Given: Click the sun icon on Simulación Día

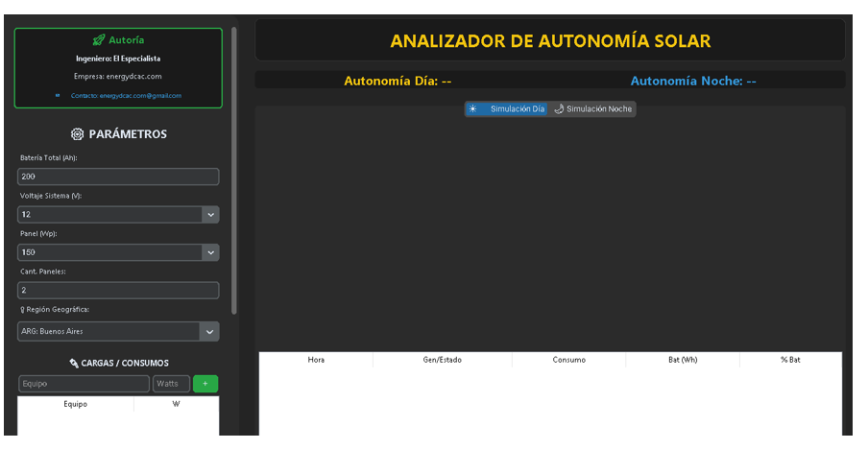Looking at the screenshot, I should (x=472, y=109).
